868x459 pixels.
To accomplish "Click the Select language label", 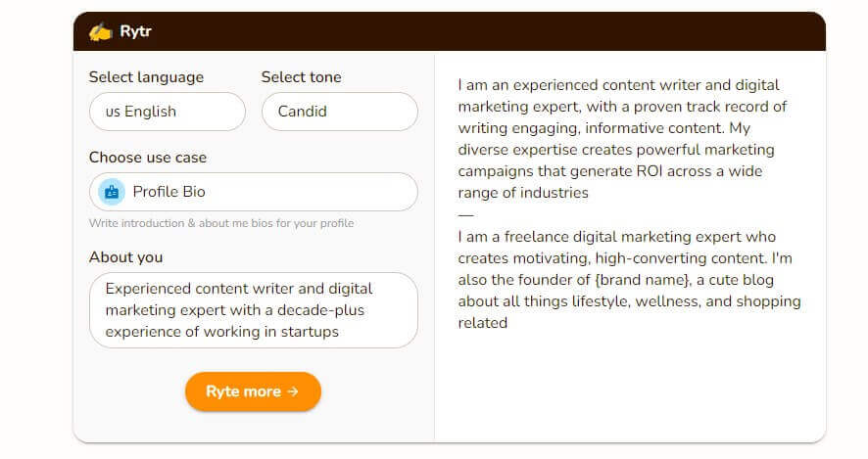I will point(146,77).
